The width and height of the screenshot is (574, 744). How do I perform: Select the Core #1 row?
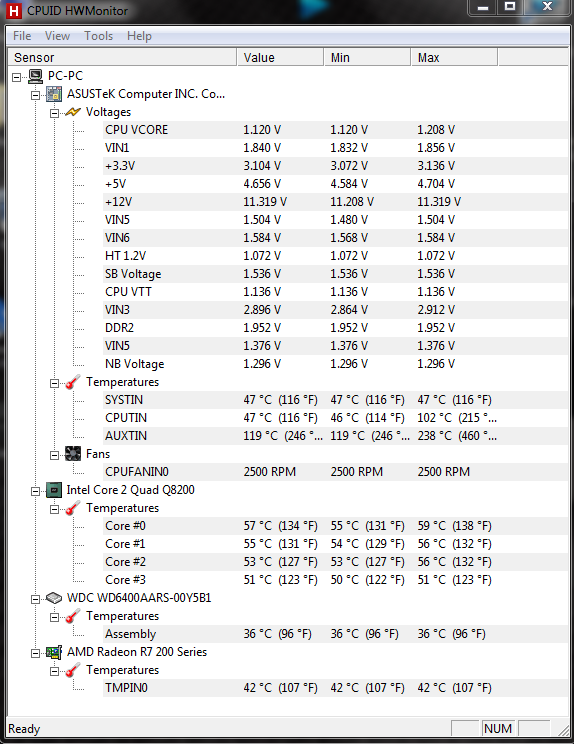pyautogui.click(x=336, y=544)
